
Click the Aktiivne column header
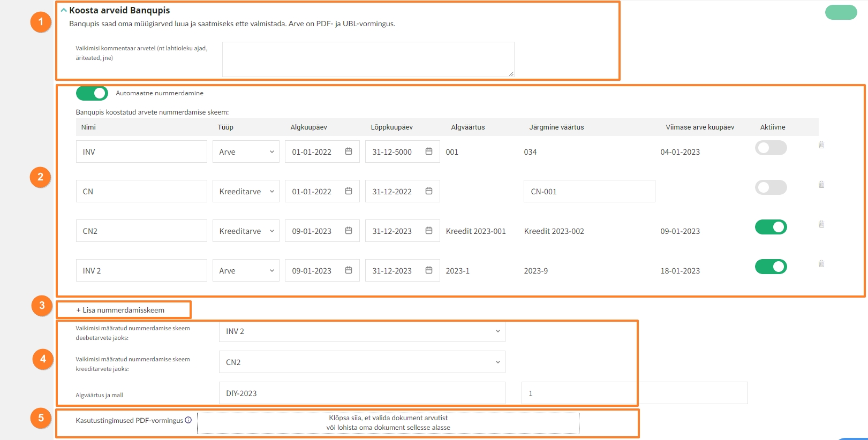[773, 127]
